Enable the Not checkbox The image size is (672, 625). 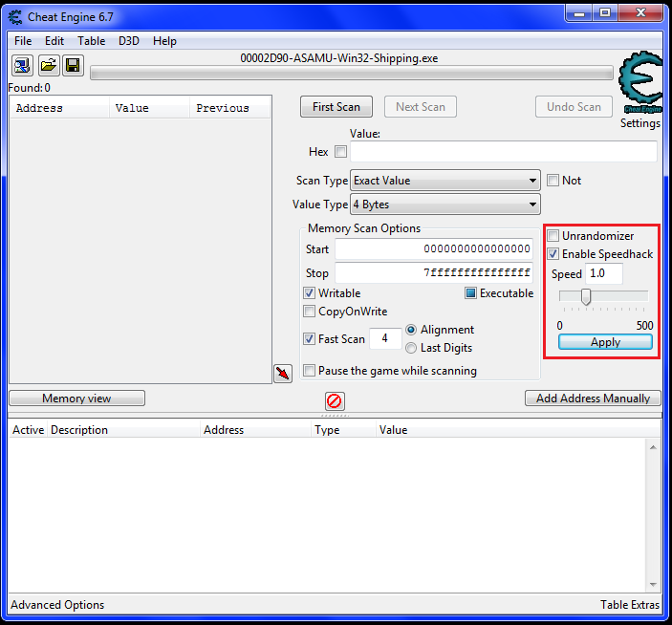point(553,181)
